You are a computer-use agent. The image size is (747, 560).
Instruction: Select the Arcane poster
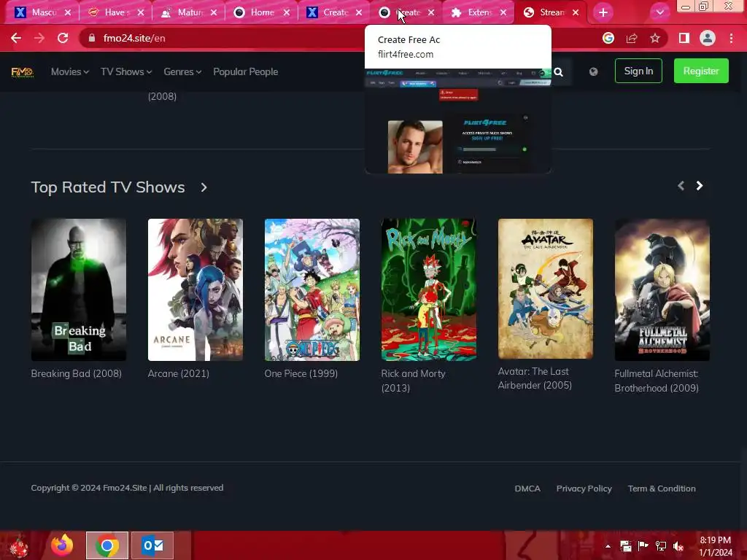196,289
